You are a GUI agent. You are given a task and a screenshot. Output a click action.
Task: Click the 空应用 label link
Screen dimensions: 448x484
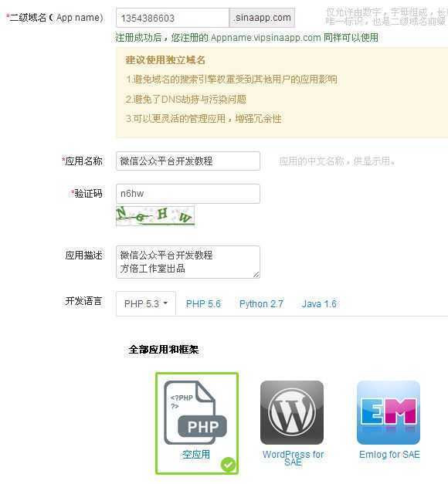(196, 455)
